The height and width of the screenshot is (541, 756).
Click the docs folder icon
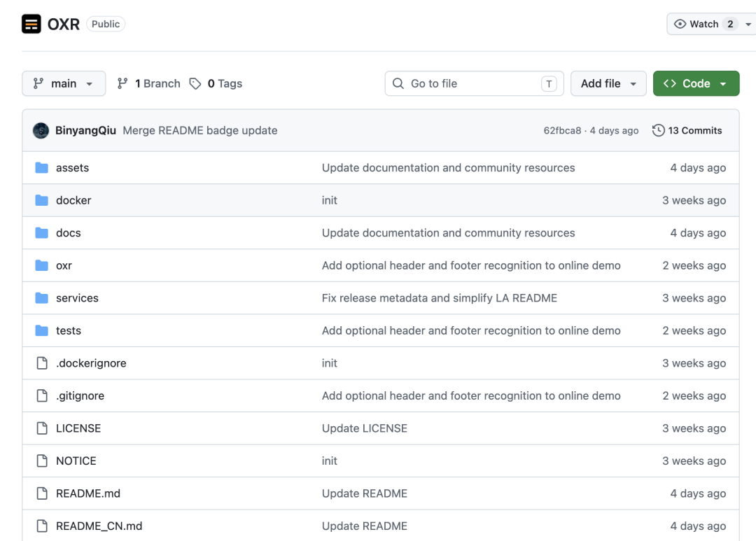pos(42,233)
